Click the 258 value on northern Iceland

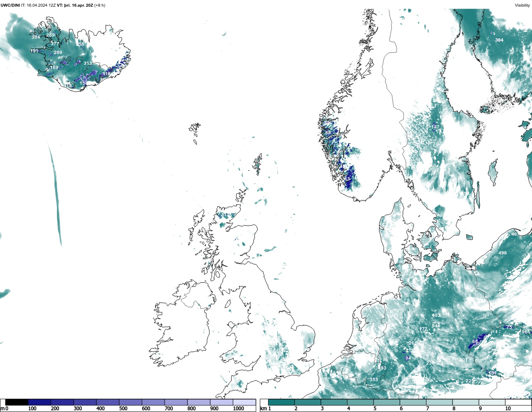(80, 44)
